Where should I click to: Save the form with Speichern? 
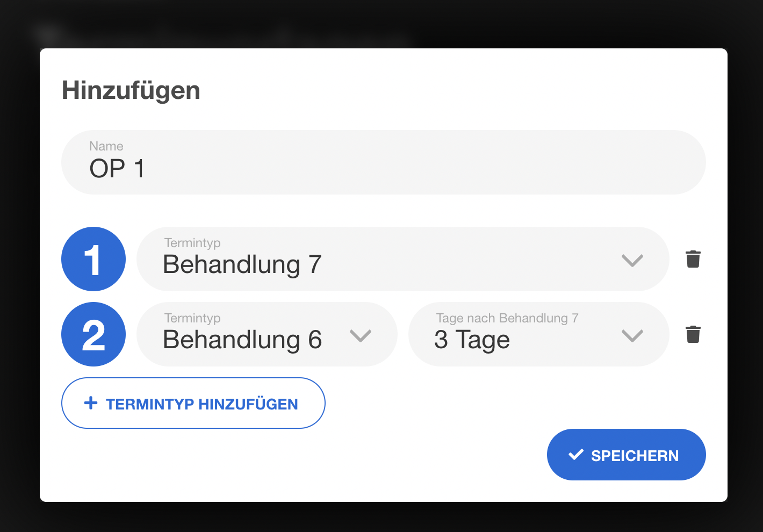point(626,455)
